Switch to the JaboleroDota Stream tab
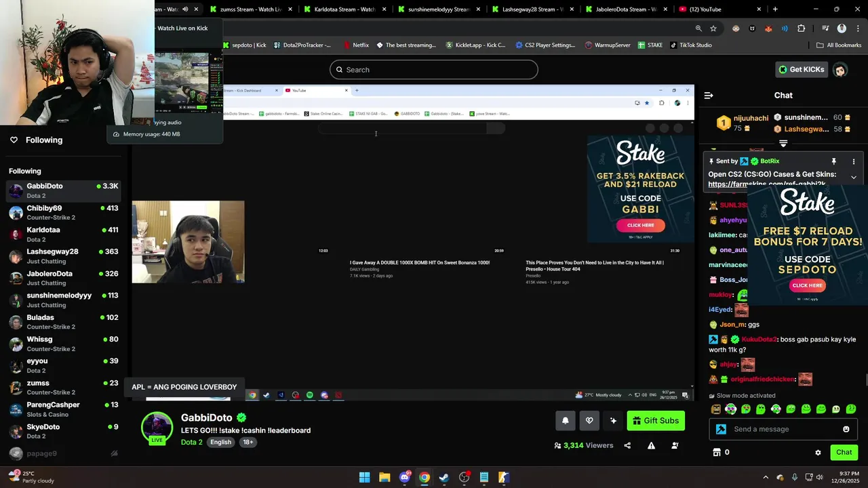The width and height of the screenshot is (868, 488). pos(627,9)
